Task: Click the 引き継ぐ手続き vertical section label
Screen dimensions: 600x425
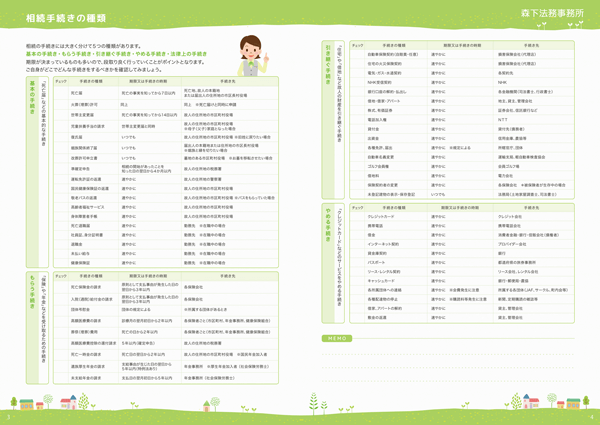Action: (x=328, y=64)
